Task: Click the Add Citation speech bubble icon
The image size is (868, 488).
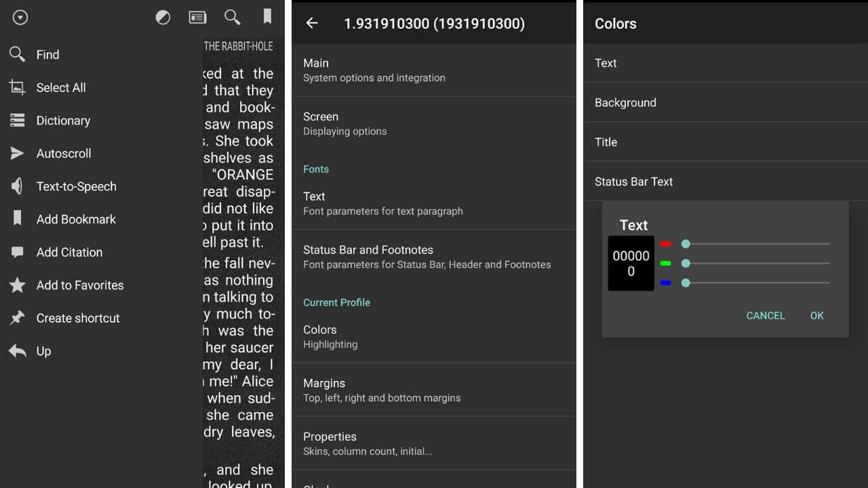Action: click(17, 252)
